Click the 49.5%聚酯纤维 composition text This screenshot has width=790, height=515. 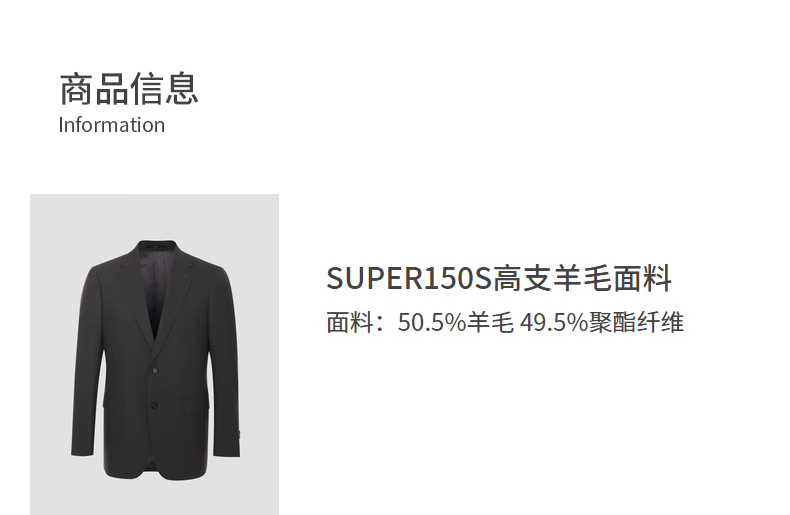[x=602, y=323]
